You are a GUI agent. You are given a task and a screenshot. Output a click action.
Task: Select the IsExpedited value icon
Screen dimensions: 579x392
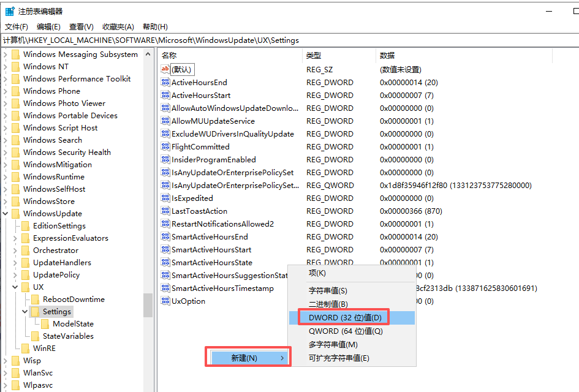tap(165, 198)
